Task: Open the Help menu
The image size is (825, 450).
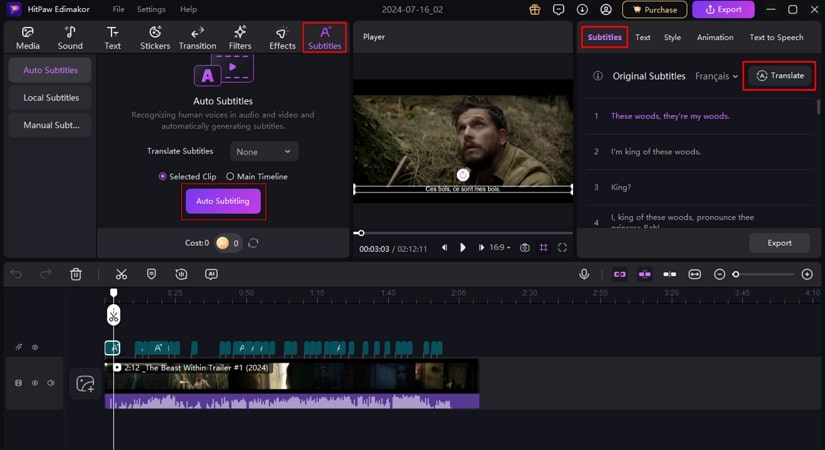Action: (188, 9)
